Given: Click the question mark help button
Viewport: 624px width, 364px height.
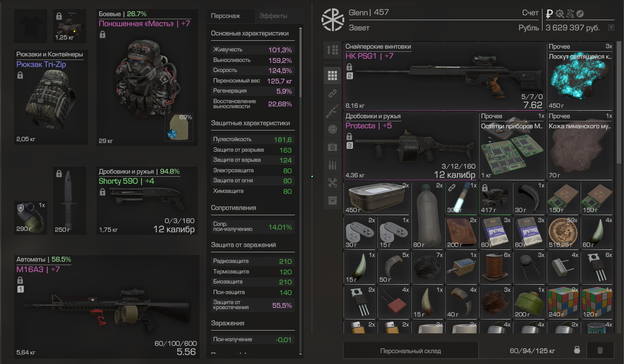Looking at the screenshot, I should (x=611, y=28).
